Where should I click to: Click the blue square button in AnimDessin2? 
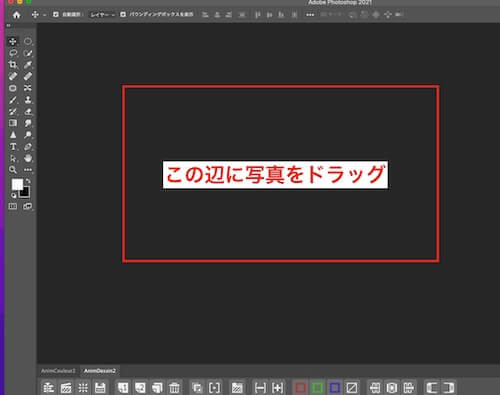point(335,388)
